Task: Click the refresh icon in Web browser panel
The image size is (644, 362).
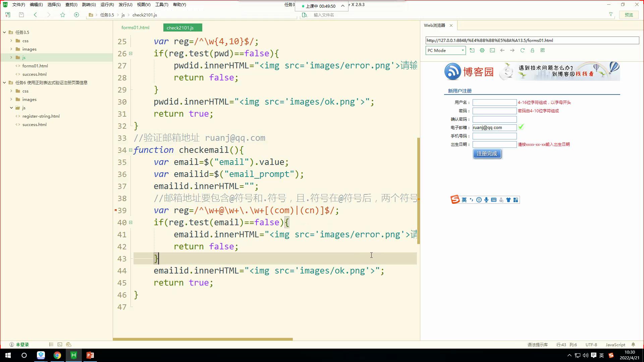Action: click(x=522, y=50)
